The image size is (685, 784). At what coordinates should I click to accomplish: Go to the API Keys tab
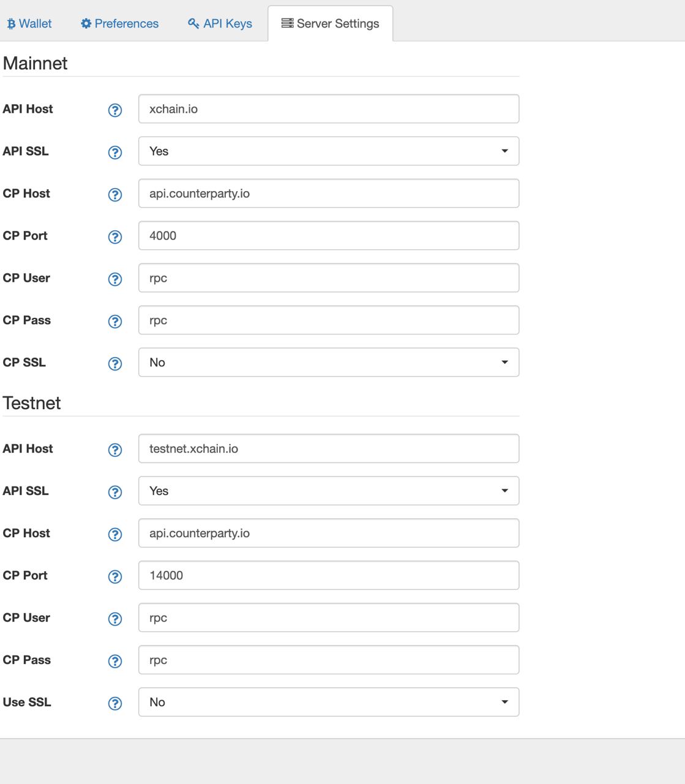click(x=220, y=24)
